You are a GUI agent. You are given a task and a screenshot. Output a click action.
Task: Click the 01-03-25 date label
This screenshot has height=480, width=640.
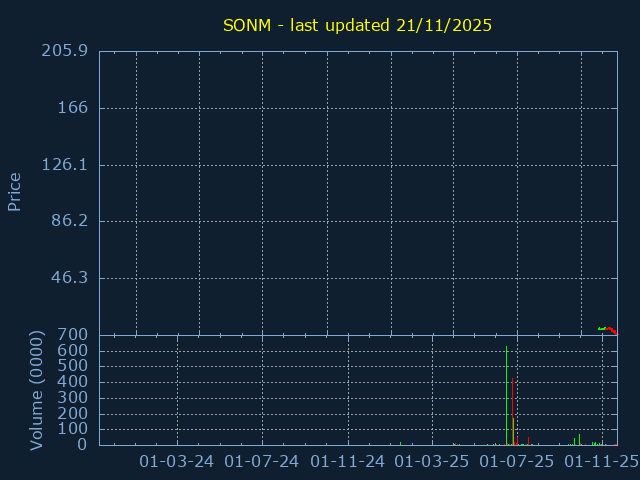pyautogui.click(x=432, y=461)
